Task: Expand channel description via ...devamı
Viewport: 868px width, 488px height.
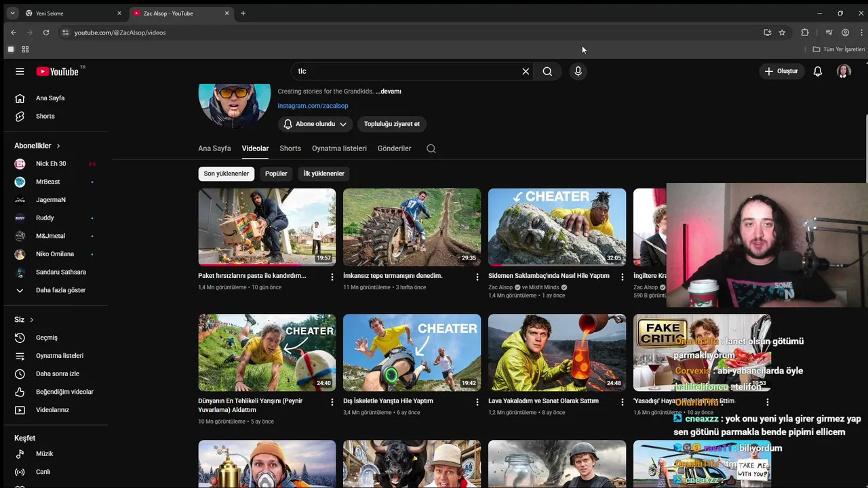Action: [389, 91]
